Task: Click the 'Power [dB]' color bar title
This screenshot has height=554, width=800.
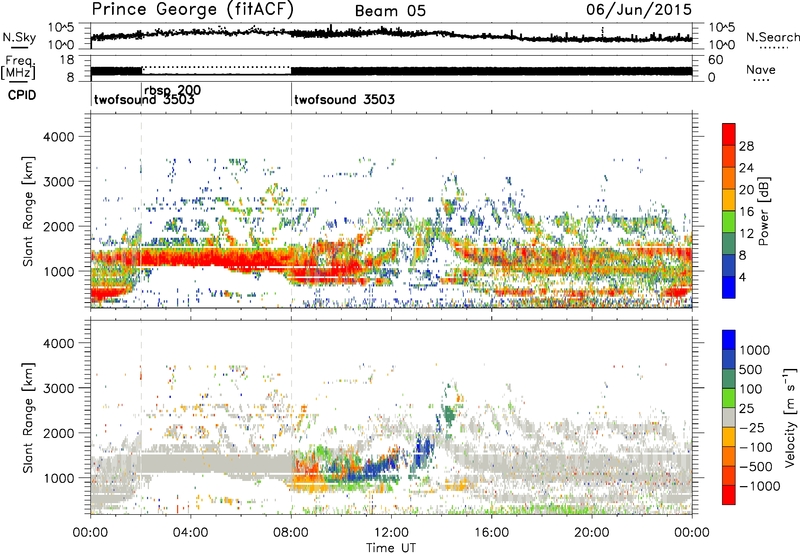Action: [x=764, y=211]
